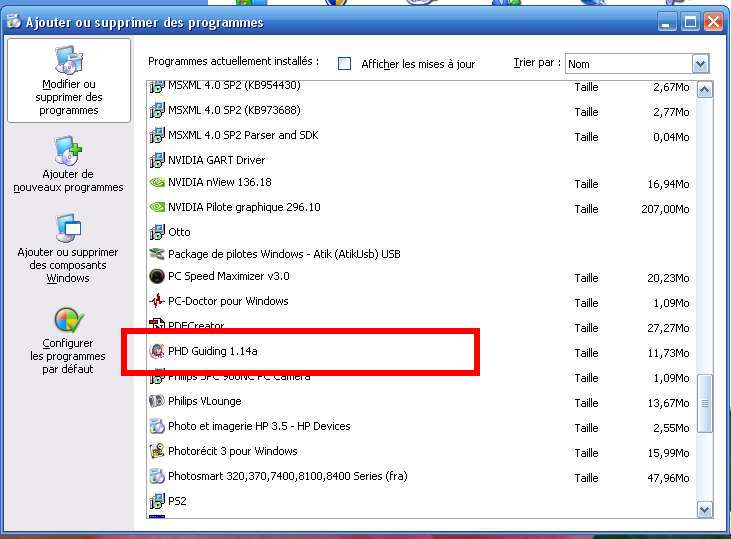Select the PS2 entry
Screen dimensions: 731x539
tap(177, 501)
